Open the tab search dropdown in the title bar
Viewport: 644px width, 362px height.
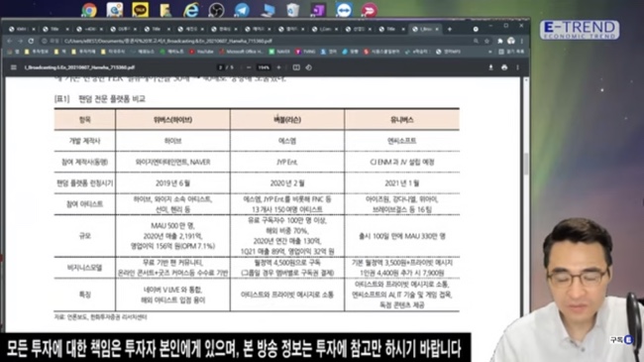pyautogui.click(x=476, y=29)
